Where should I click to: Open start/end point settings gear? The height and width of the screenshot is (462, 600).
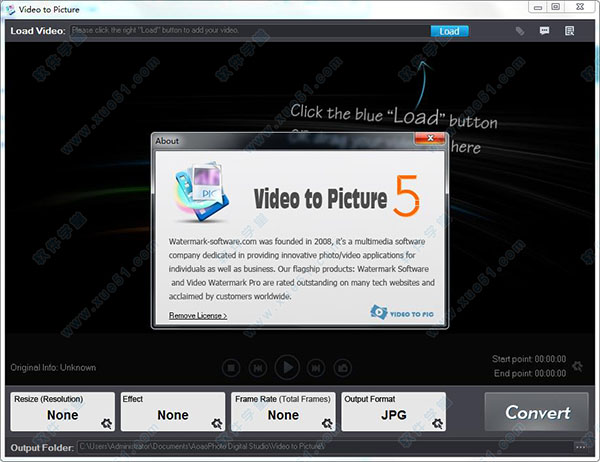(x=577, y=366)
